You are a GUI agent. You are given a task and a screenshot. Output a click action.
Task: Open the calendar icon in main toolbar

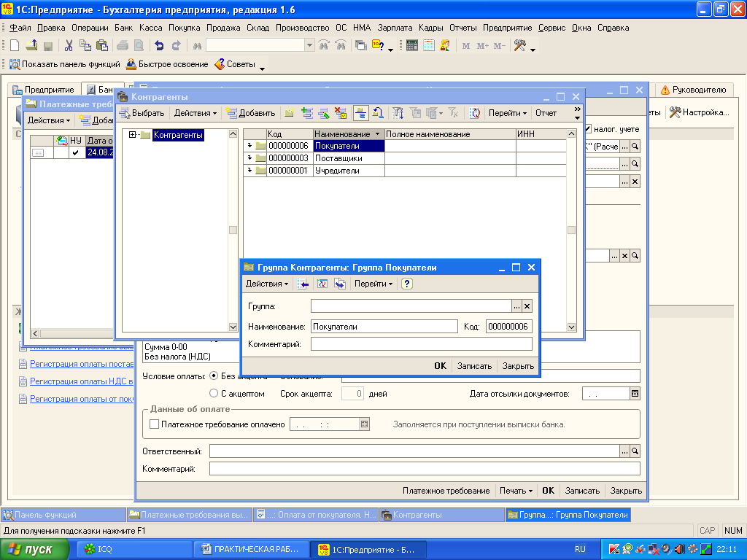coord(429,46)
